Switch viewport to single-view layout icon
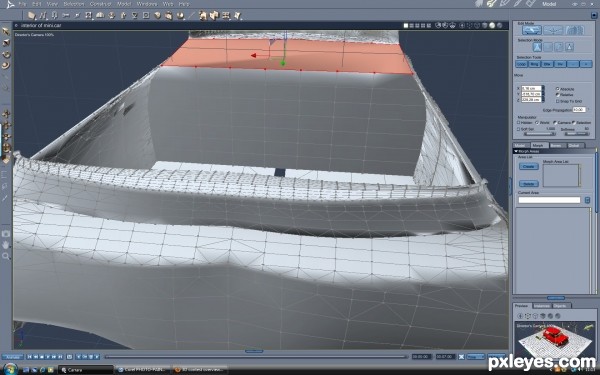This screenshot has width=600, height=375. pos(406,26)
